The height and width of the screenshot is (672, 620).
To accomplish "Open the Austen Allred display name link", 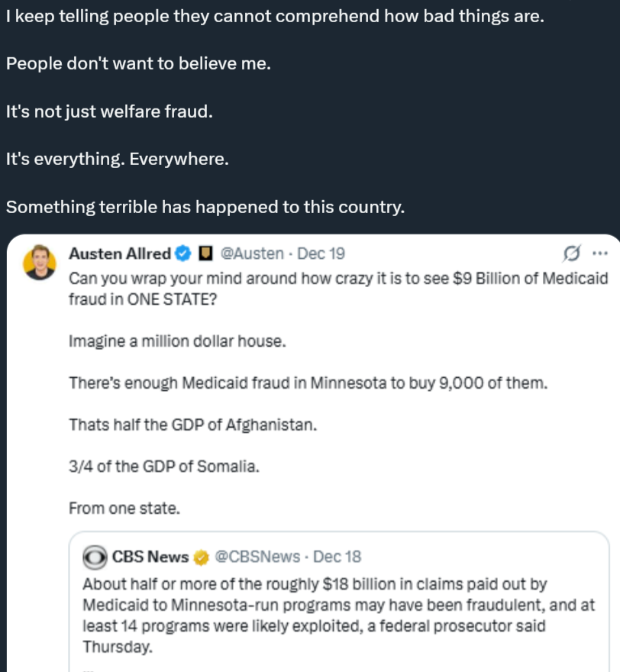I will tap(120, 254).
